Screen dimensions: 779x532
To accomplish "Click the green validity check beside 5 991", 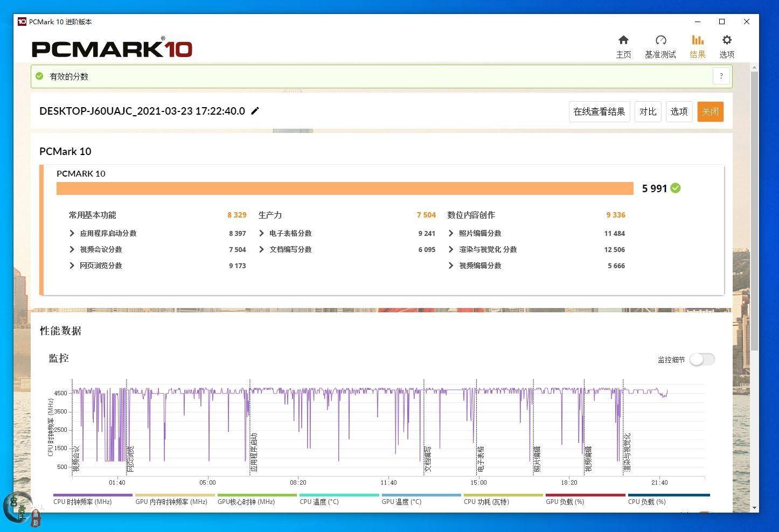I will [x=676, y=188].
